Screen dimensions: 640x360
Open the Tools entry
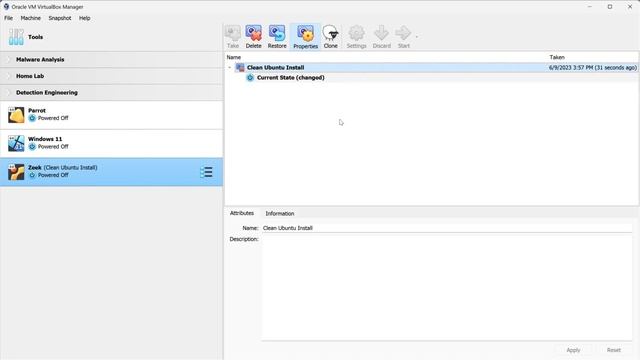coord(111,37)
